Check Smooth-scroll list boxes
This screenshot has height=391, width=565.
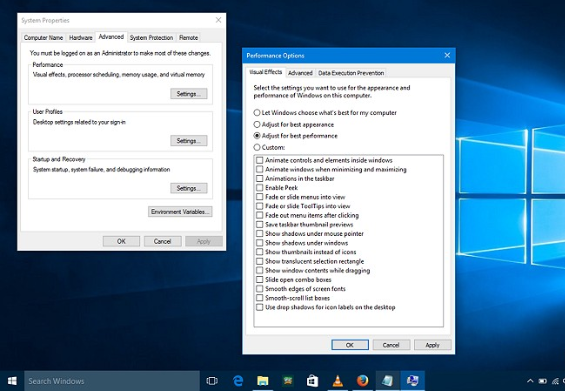coord(259,298)
